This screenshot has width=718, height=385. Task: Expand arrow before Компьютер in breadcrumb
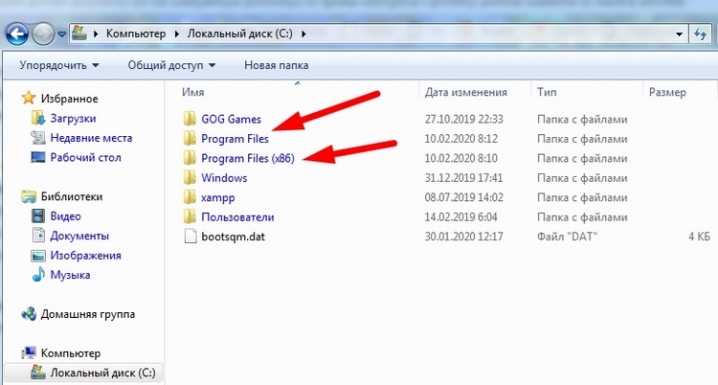(x=96, y=34)
